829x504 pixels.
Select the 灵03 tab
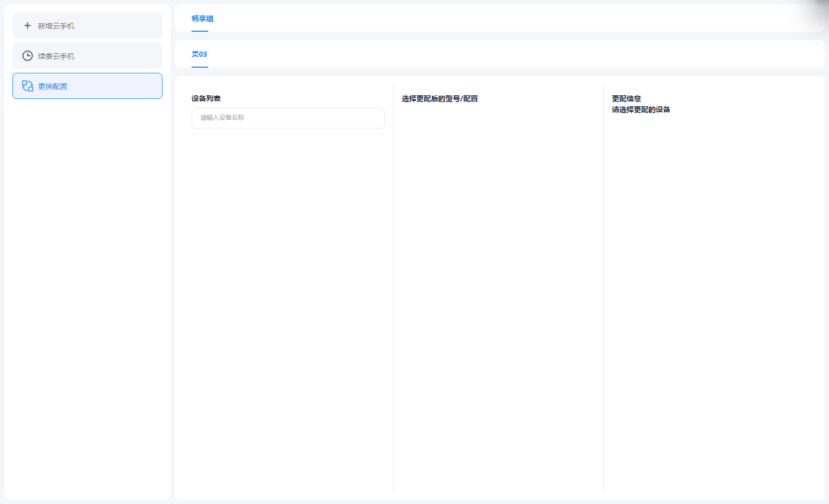(199, 54)
